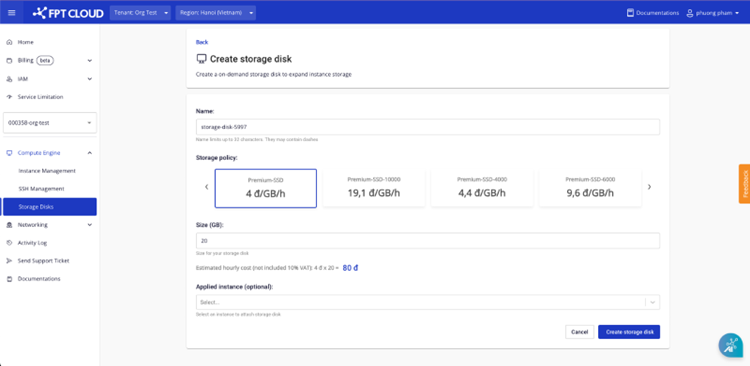Click the Service Limitation icon
The height and width of the screenshot is (366, 750).
point(9,97)
